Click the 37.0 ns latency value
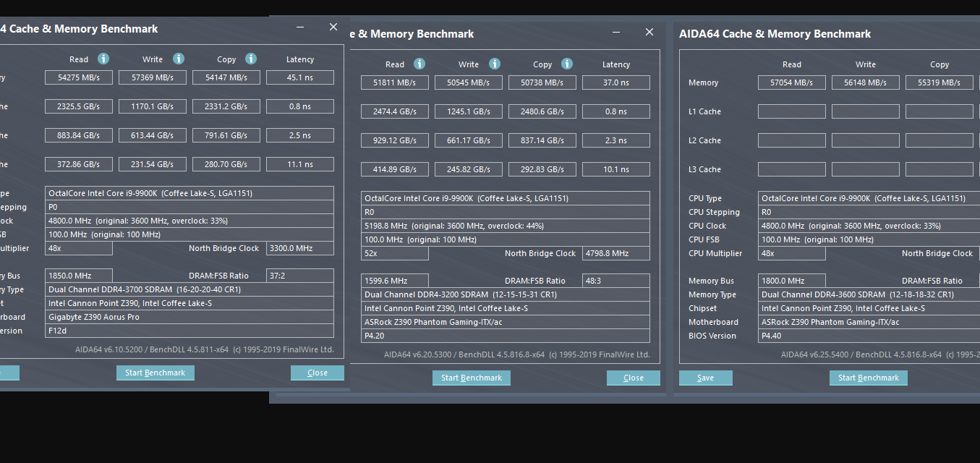This screenshot has width=980, height=463. point(616,82)
